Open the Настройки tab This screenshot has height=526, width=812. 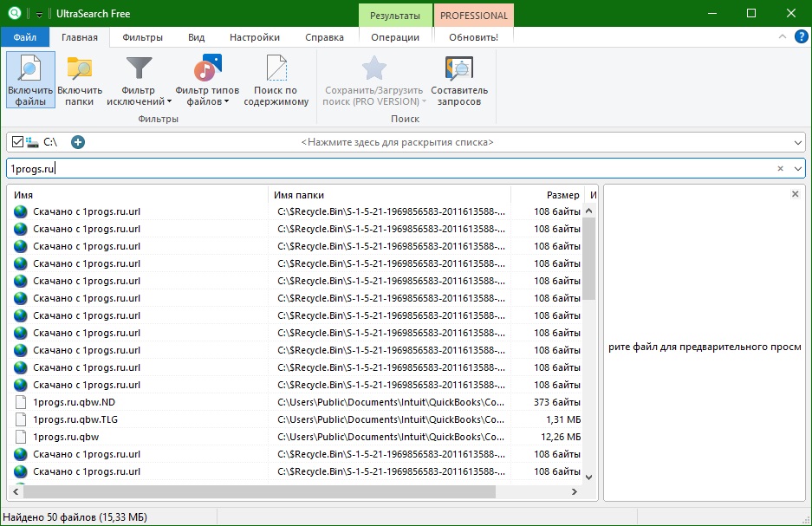tap(254, 37)
